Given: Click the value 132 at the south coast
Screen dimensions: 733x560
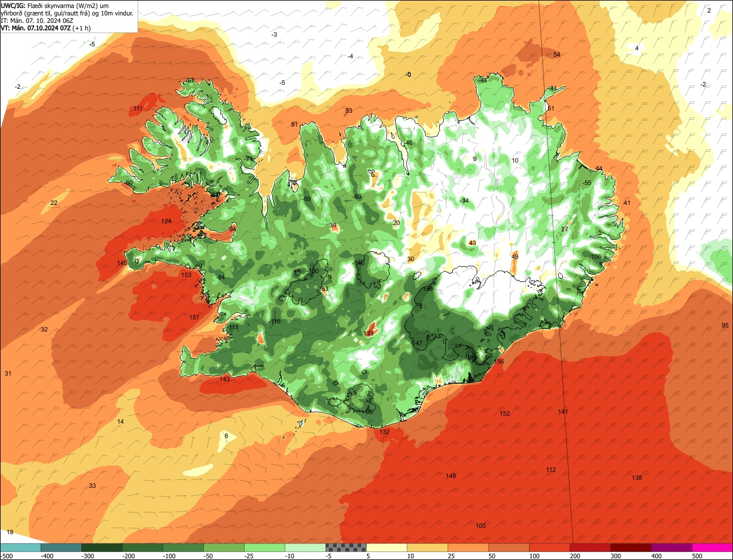Looking at the screenshot, I should tap(384, 432).
